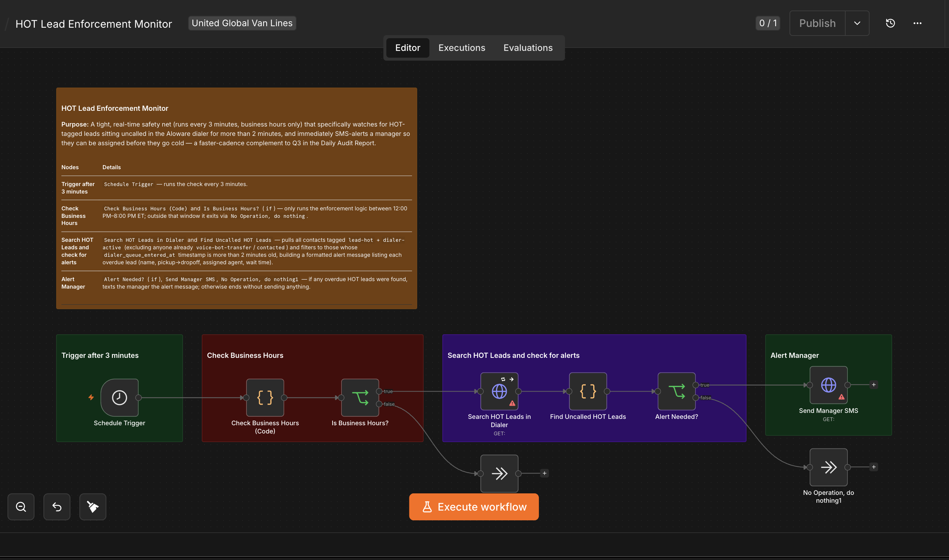Select Search HOT Leads and check for alerts title
The width and height of the screenshot is (949, 560).
click(x=513, y=356)
